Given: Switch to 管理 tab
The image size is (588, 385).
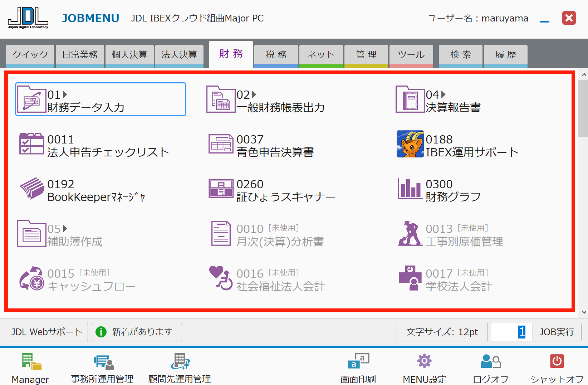Looking at the screenshot, I should click(x=366, y=56).
